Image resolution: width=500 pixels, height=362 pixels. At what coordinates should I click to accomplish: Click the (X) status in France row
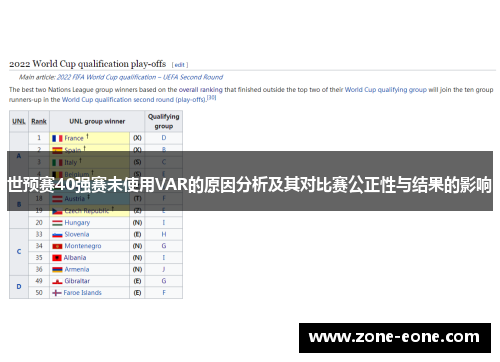coord(137,138)
